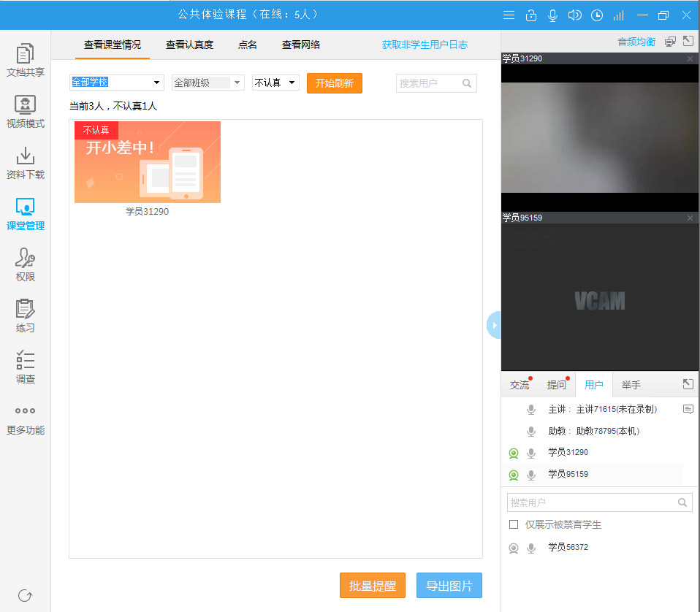This screenshot has height=612, width=700.
Task: Switch to the 举手 raise hand tab
Action: 631,385
